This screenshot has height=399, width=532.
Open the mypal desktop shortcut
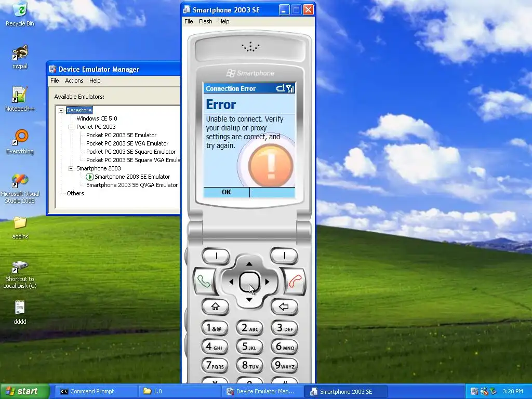(20, 57)
